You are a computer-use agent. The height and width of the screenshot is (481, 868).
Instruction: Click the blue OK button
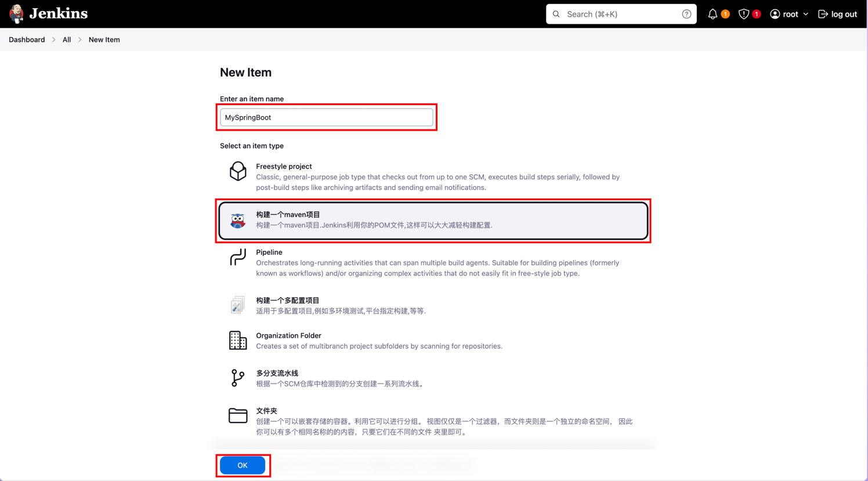click(x=243, y=465)
